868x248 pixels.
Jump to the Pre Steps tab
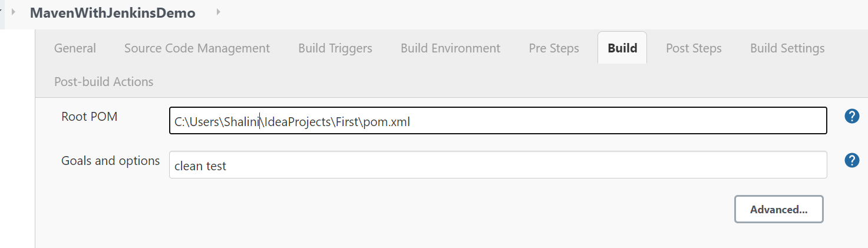[x=553, y=48]
